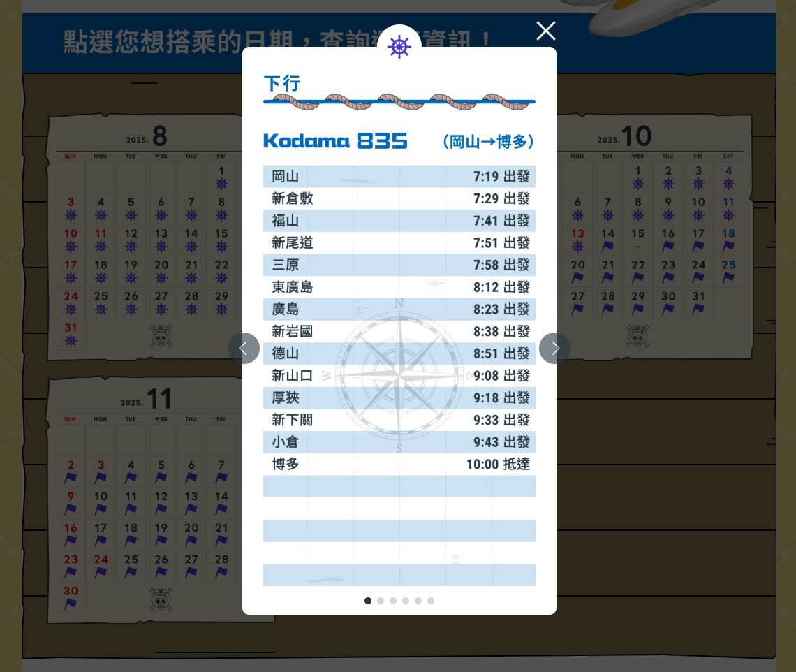The image size is (796, 672).
Task: Click the 下行 direction heading
Action: pos(282,84)
